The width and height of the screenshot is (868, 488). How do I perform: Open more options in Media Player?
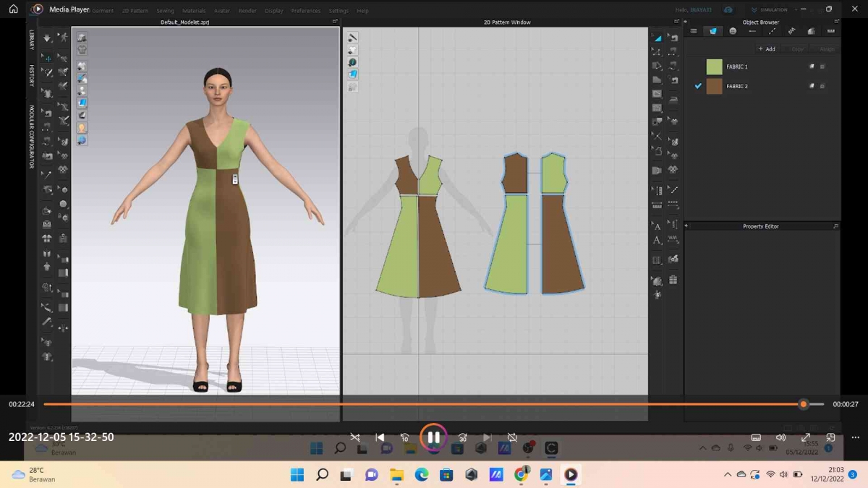(856, 437)
